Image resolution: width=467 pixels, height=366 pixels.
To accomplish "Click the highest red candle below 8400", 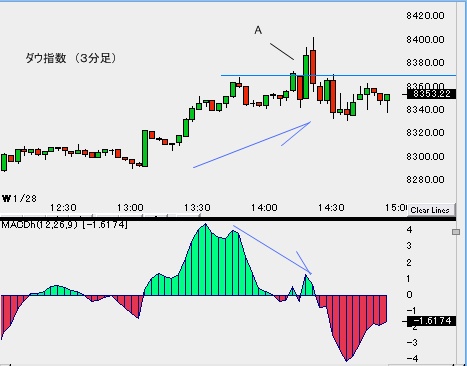I will [313, 67].
